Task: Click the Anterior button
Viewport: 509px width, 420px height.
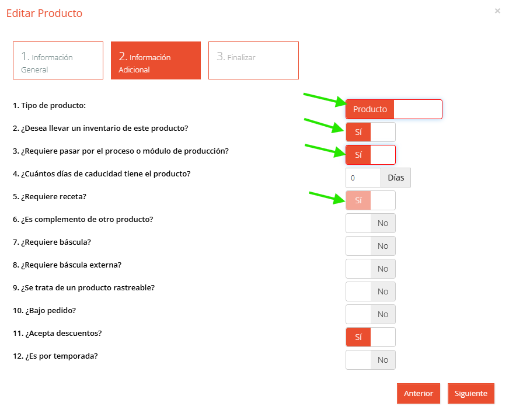Action: tap(419, 393)
